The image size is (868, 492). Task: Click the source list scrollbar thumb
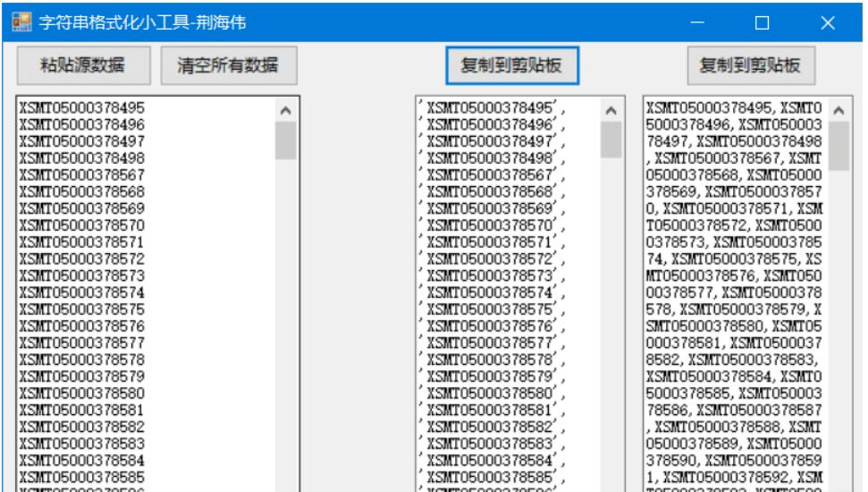(286, 140)
